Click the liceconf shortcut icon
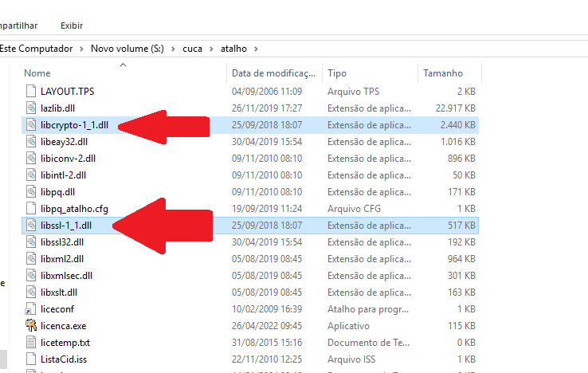The width and height of the screenshot is (588, 373). 30,309
